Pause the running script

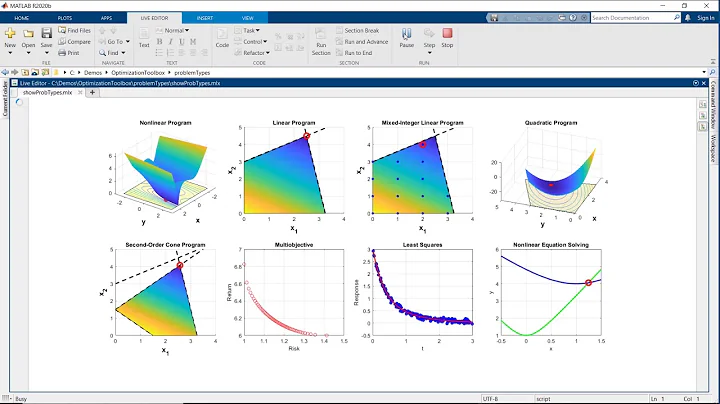pos(407,38)
